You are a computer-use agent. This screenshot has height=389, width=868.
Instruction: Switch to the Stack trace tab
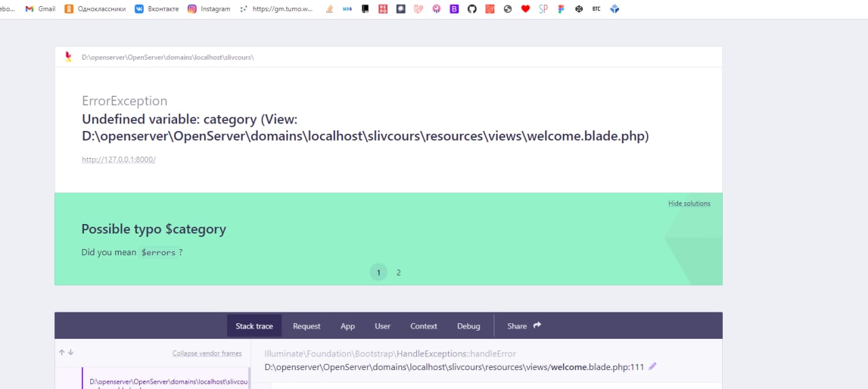point(254,326)
